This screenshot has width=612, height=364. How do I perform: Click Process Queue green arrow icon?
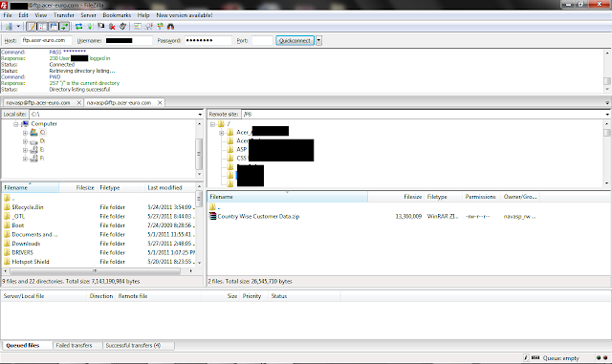point(90,27)
